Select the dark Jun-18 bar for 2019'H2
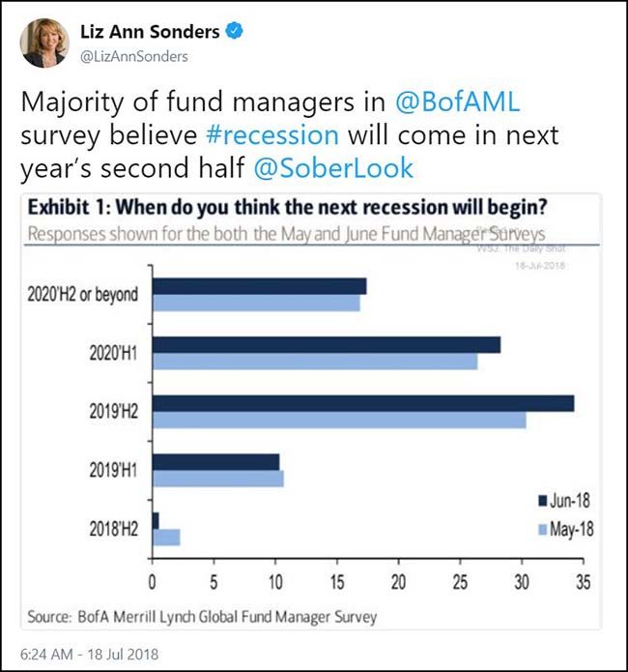The width and height of the screenshot is (628, 672). coord(363,403)
